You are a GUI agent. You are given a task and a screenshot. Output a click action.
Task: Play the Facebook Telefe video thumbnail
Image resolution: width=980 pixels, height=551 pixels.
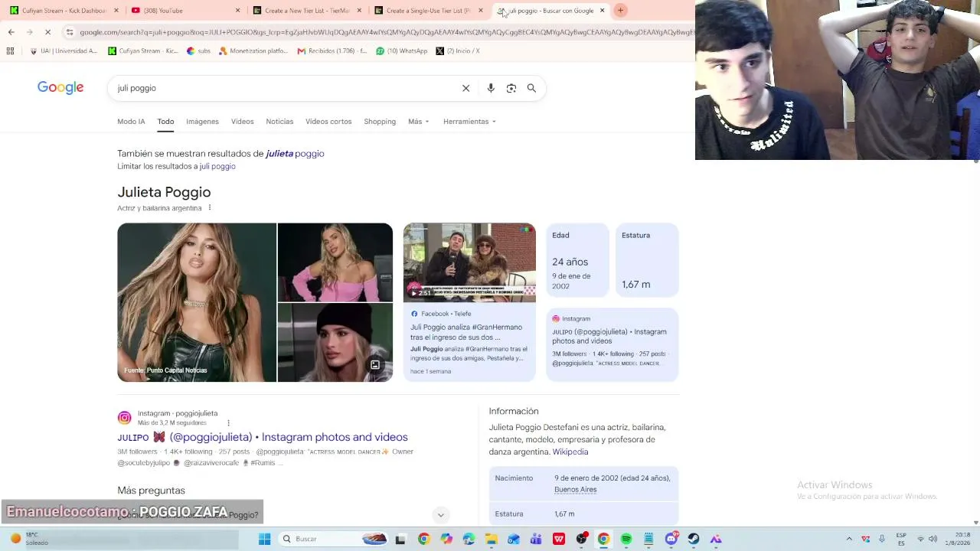[469, 262]
